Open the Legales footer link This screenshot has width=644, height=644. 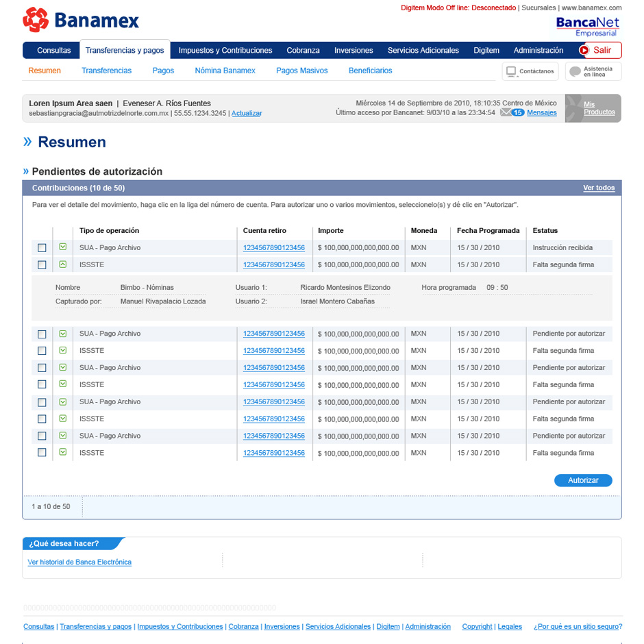pos(510,626)
